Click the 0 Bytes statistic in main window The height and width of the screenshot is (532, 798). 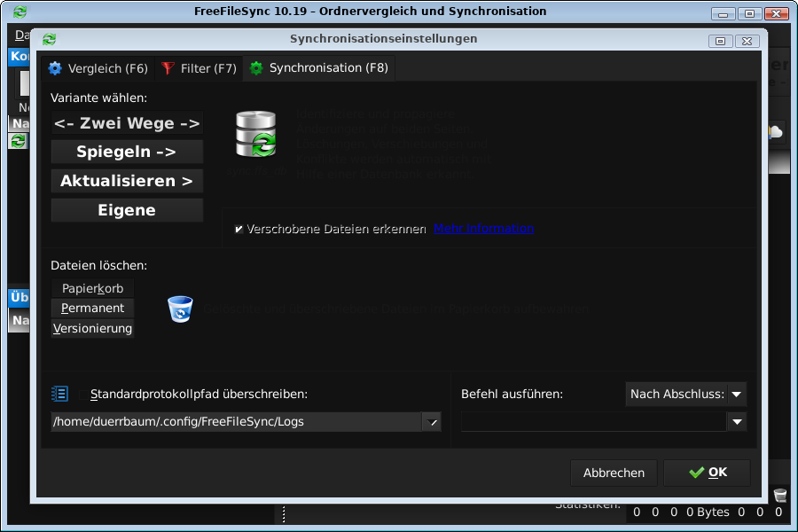[x=708, y=512]
